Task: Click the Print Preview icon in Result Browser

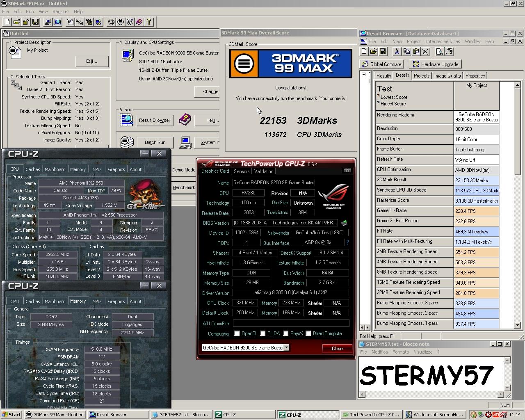Action: 439,51
